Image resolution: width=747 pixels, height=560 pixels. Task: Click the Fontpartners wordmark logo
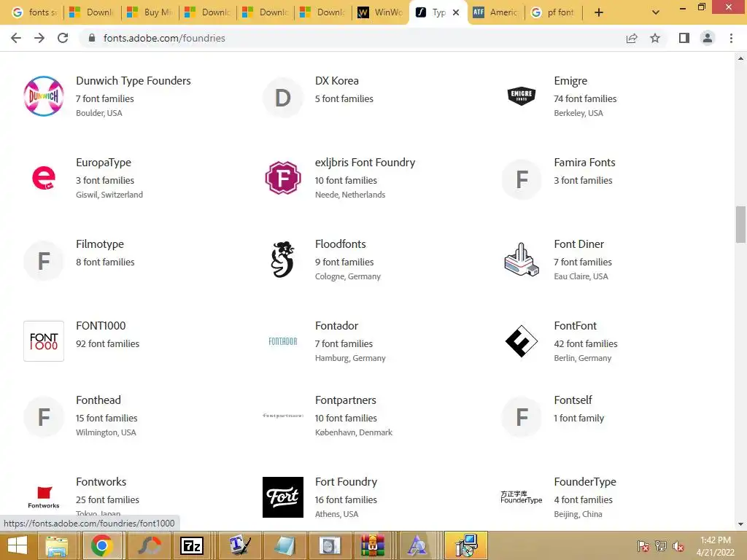point(283,416)
